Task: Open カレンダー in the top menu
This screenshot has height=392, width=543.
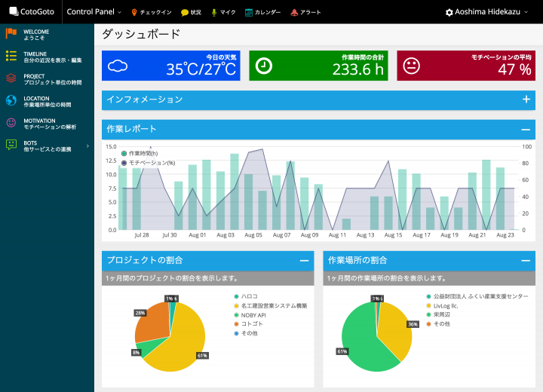Action: 263,12
